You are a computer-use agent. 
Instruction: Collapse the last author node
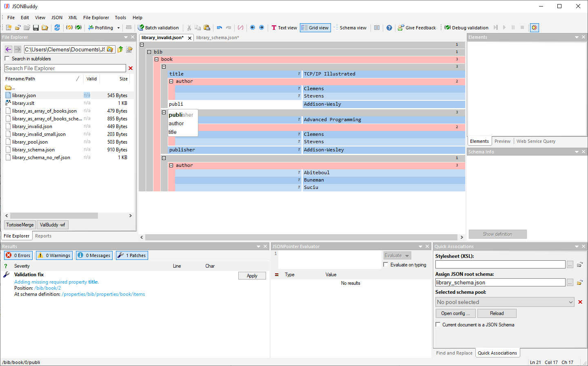click(x=171, y=165)
